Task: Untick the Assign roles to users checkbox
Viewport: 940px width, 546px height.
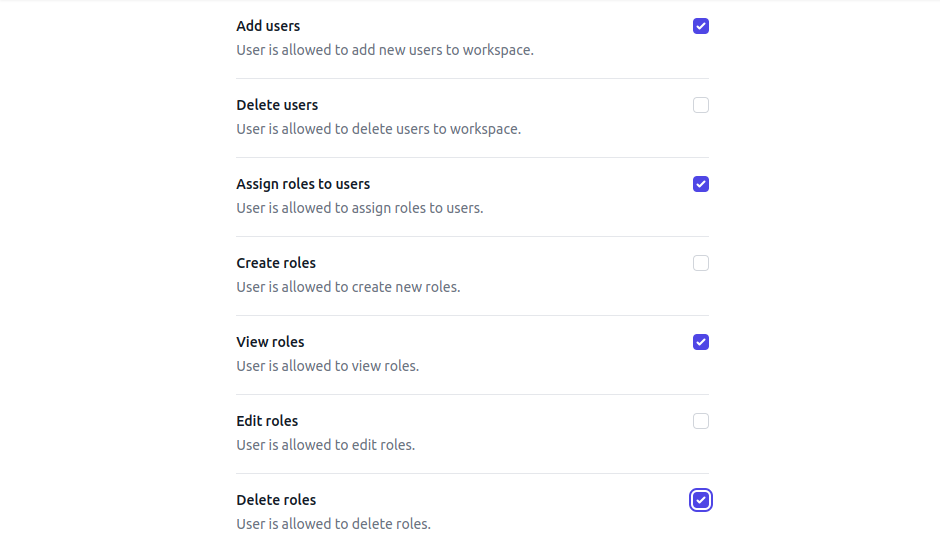Action: [x=701, y=184]
